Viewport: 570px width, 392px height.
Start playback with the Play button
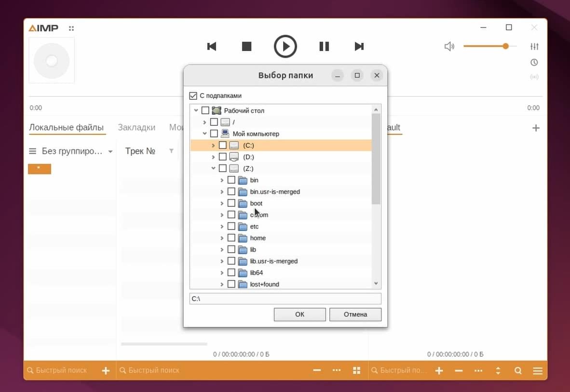(285, 47)
